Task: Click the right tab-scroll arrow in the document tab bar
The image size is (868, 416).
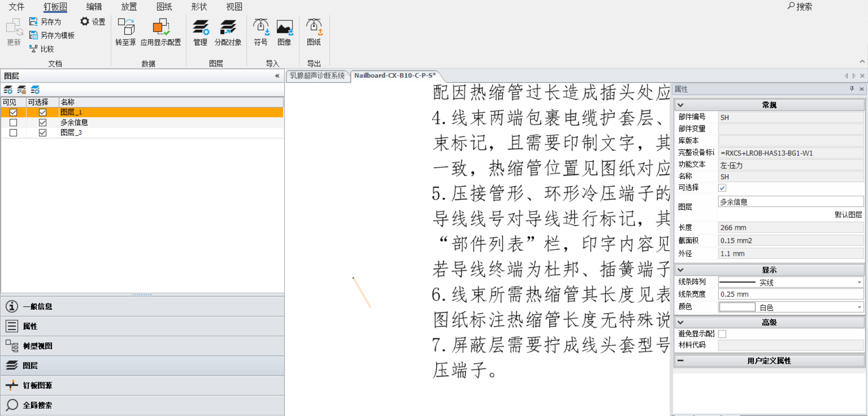Action: pyautogui.click(x=854, y=76)
